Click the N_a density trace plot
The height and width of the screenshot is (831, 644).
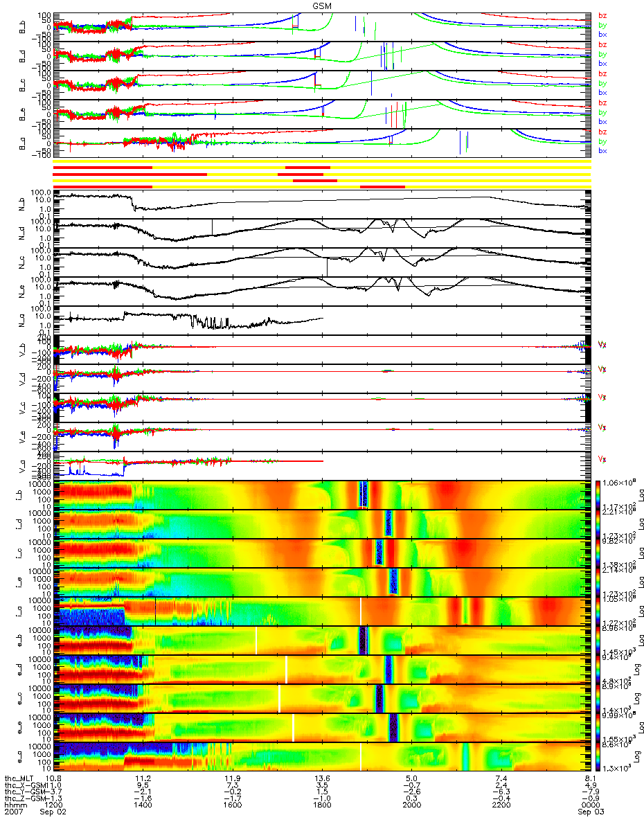point(321,321)
